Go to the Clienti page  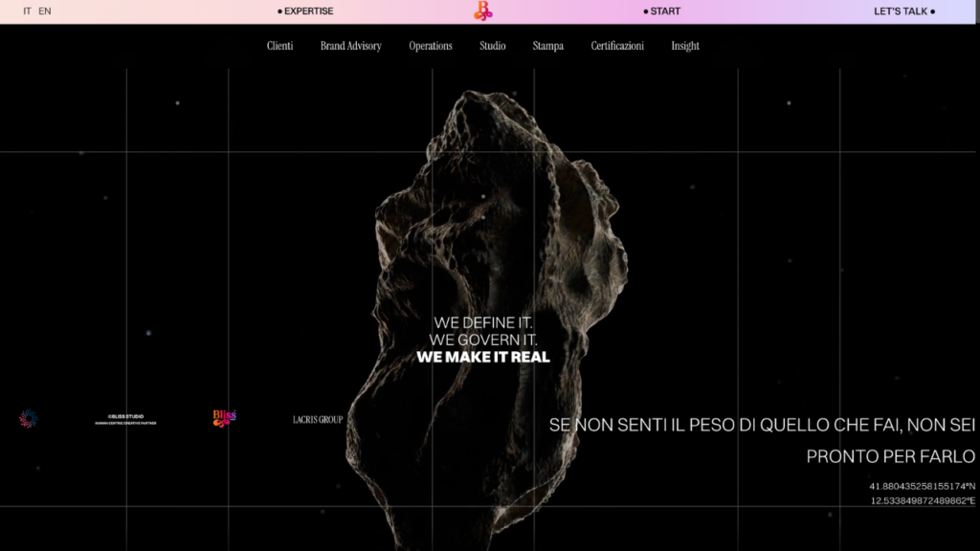pos(279,46)
